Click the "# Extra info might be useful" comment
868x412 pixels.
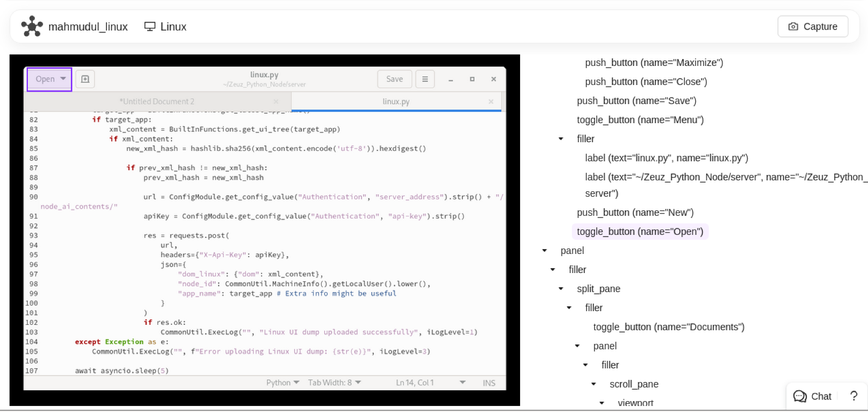pyautogui.click(x=336, y=293)
